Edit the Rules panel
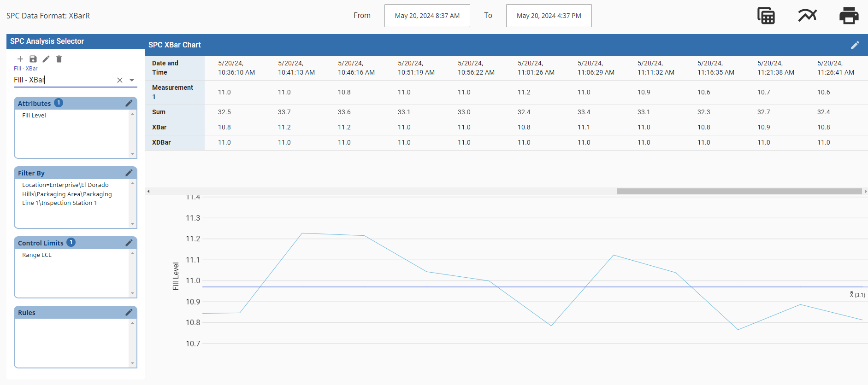This screenshot has width=868, height=385. coord(129,312)
